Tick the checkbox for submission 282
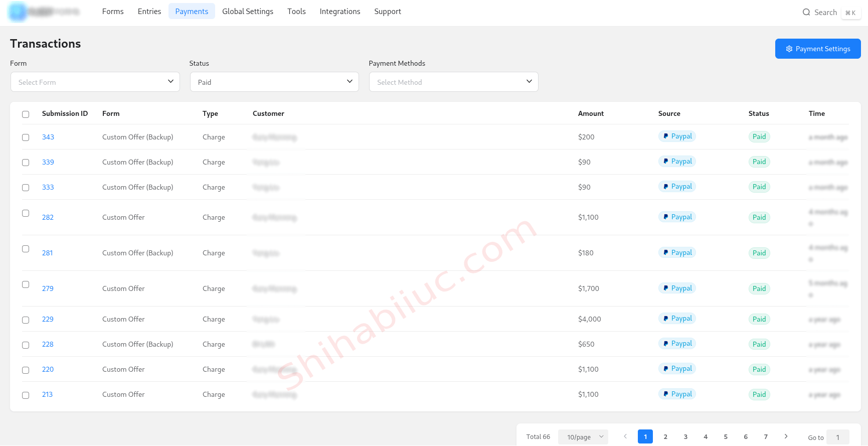Screen dimensions: 868x446 [x=26, y=213]
